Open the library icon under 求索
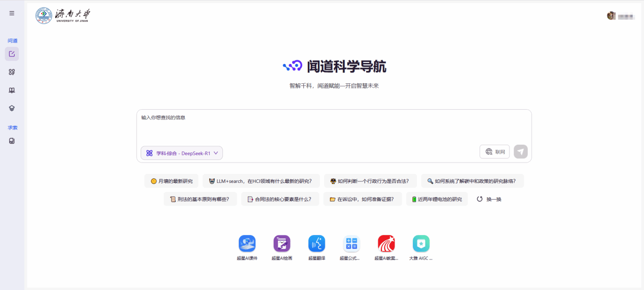The height and width of the screenshot is (290, 644). [12, 141]
